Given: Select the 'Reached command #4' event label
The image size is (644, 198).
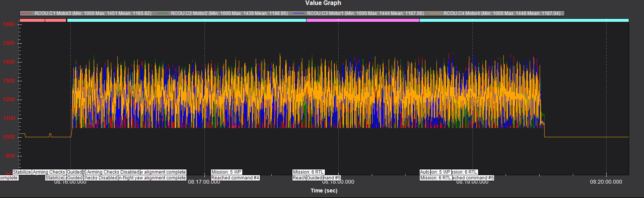Looking at the screenshot, I should [235, 178].
